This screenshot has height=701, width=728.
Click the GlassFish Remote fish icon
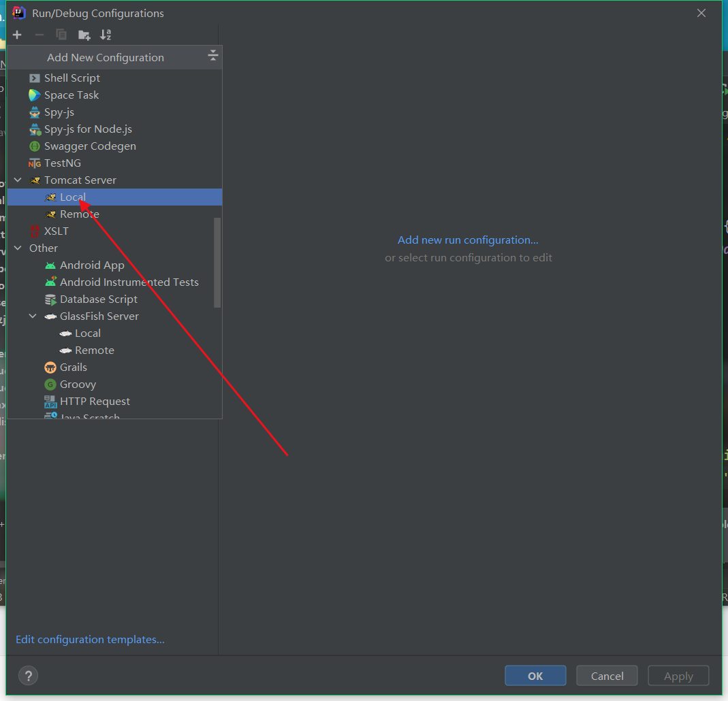coord(65,350)
